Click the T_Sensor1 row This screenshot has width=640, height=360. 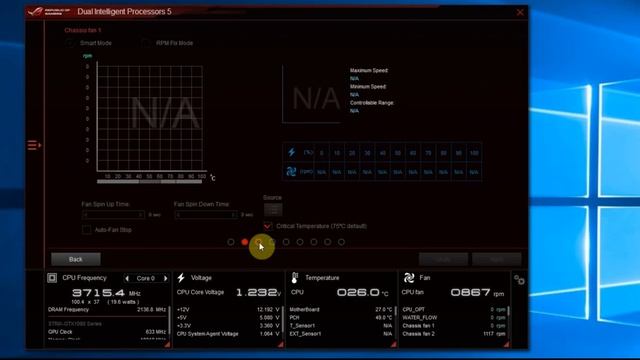click(x=341, y=326)
